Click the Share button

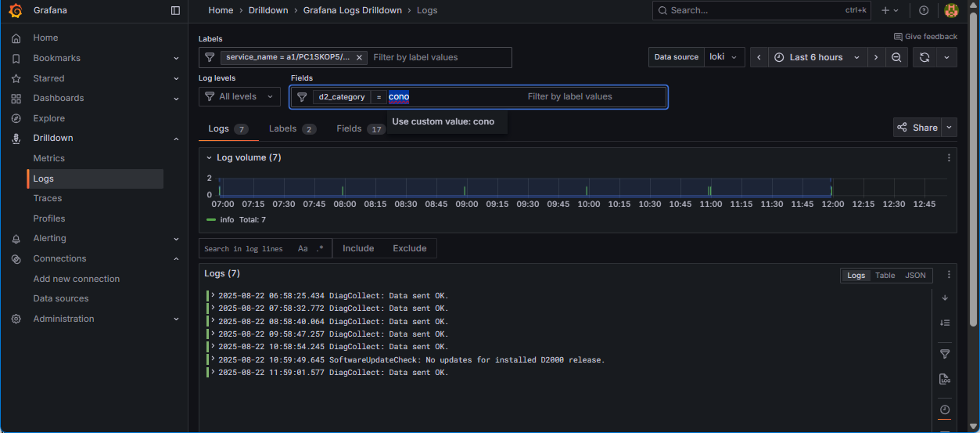click(917, 128)
